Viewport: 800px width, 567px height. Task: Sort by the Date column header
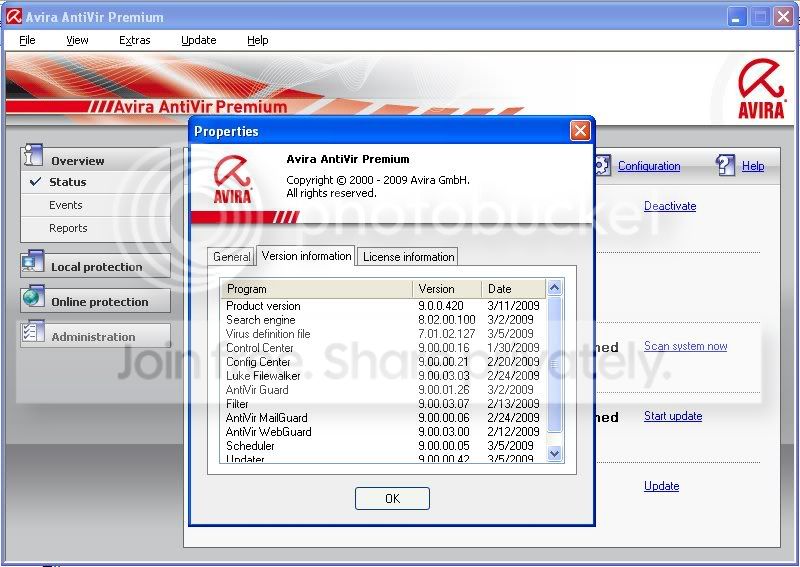pyautogui.click(x=513, y=289)
